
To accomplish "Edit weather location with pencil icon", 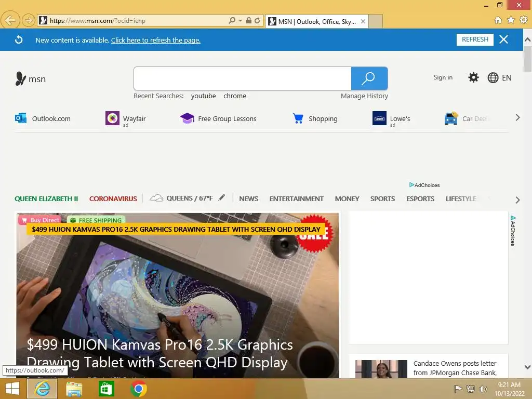I will pyautogui.click(x=221, y=197).
